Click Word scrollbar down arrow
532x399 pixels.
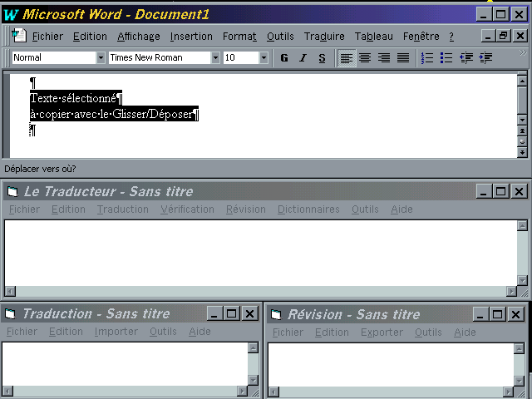[522, 120]
